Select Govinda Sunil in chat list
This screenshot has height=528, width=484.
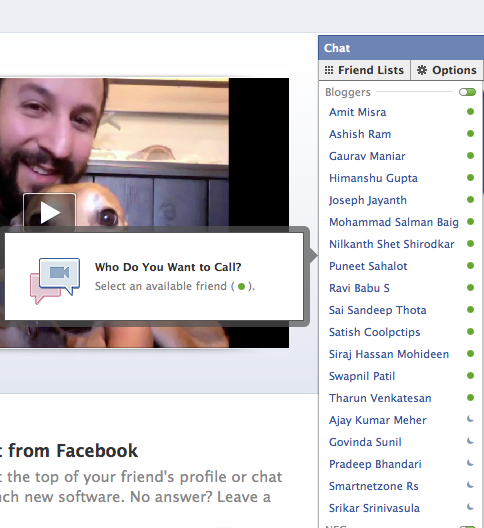click(365, 442)
